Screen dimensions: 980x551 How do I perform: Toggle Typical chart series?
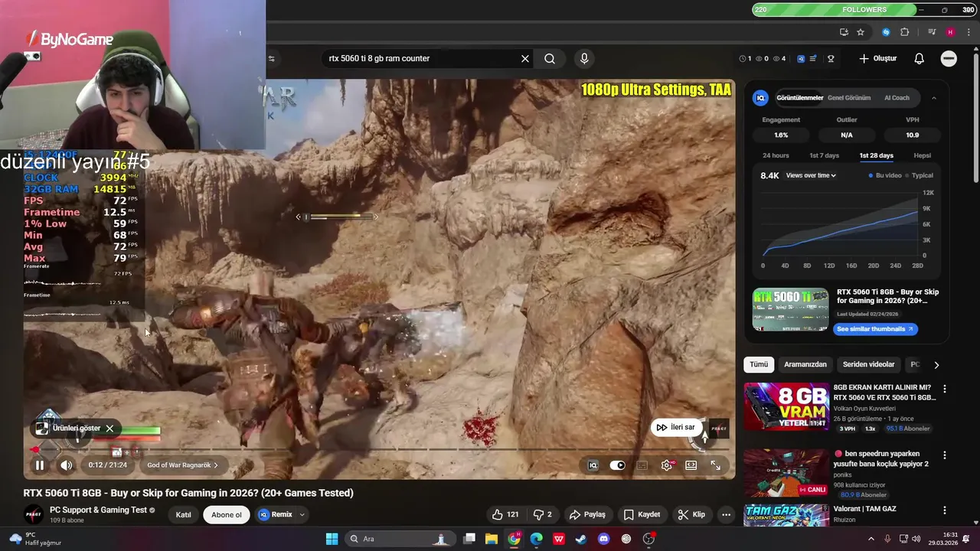919,175
